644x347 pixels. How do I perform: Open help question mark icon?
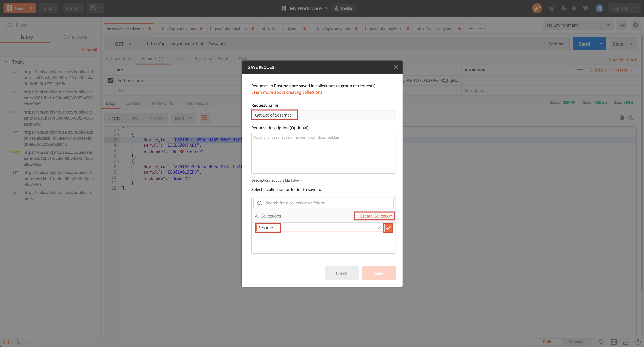pos(638,342)
